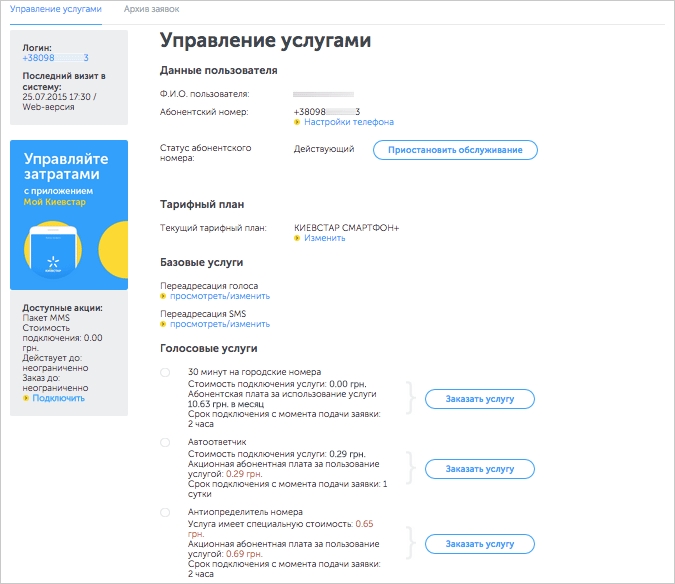Click the phone image with Kyivstar logo
The image size is (675, 584).
point(53,251)
